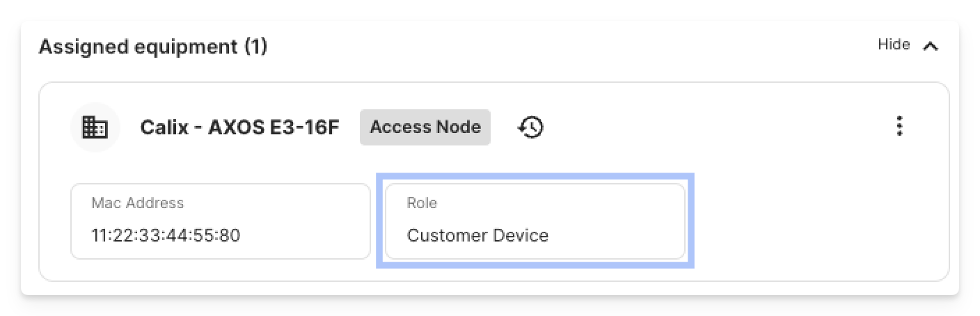
Task: Open the equipment history clock icon
Action: [531, 127]
